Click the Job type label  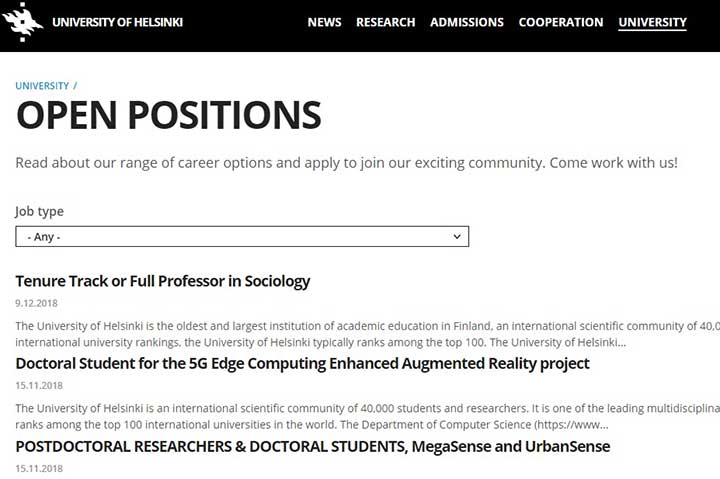39,211
